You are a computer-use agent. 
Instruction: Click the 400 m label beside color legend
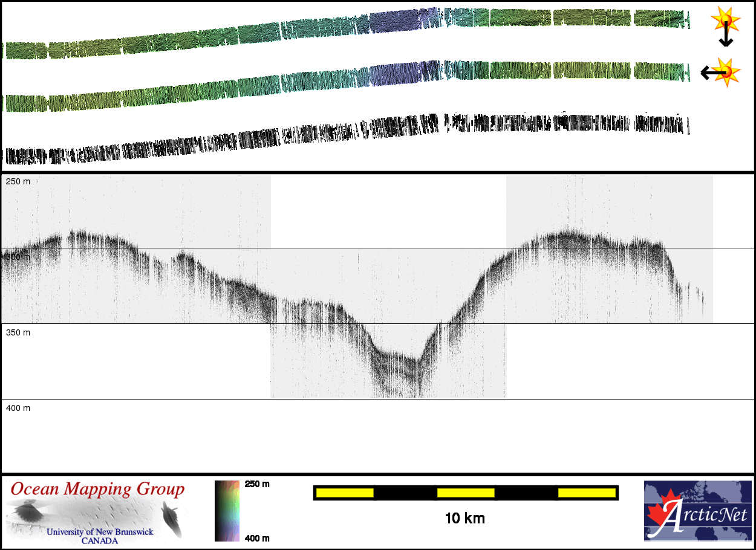coord(256,538)
